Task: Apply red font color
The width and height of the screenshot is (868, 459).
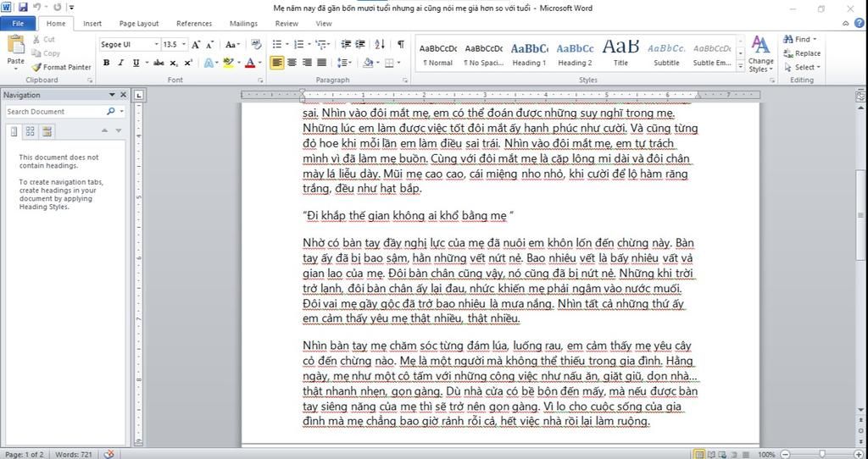Action: click(x=250, y=63)
